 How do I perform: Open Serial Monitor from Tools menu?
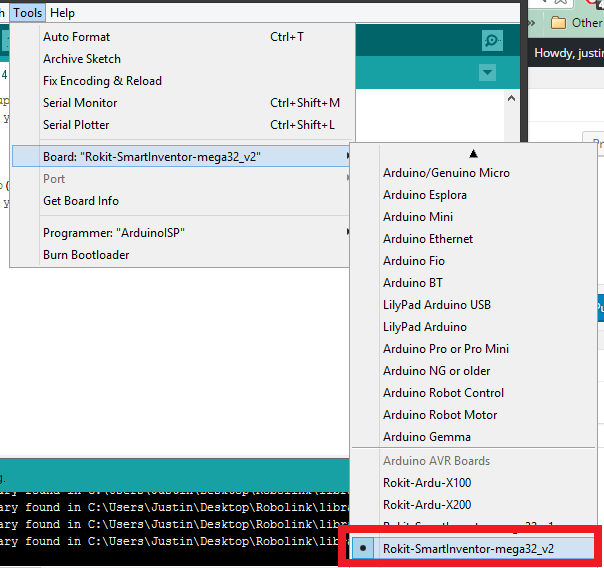pyautogui.click(x=181, y=103)
